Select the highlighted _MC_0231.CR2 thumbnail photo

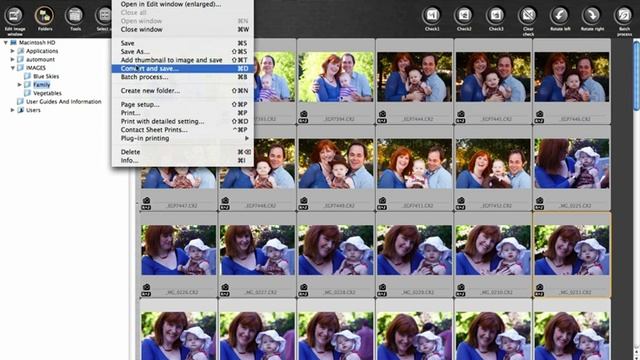(572, 250)
